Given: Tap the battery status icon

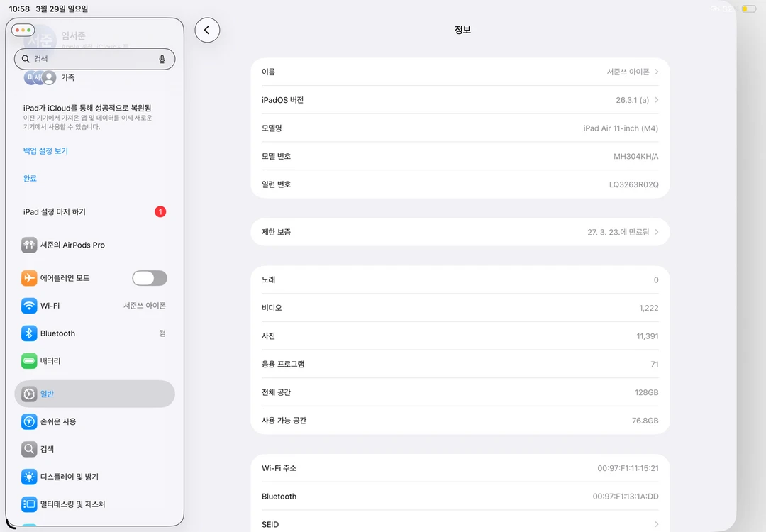Looking at the screenshot, I should 748,9.
